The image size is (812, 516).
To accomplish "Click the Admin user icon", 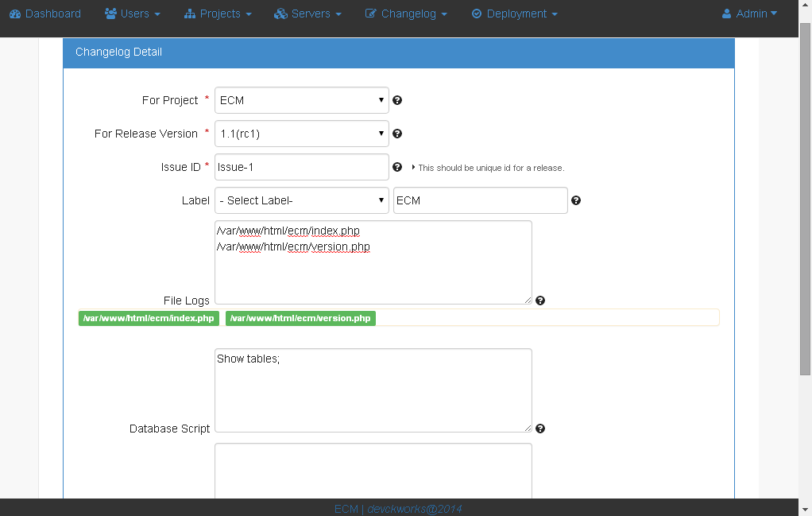I will tap(726, 14).
